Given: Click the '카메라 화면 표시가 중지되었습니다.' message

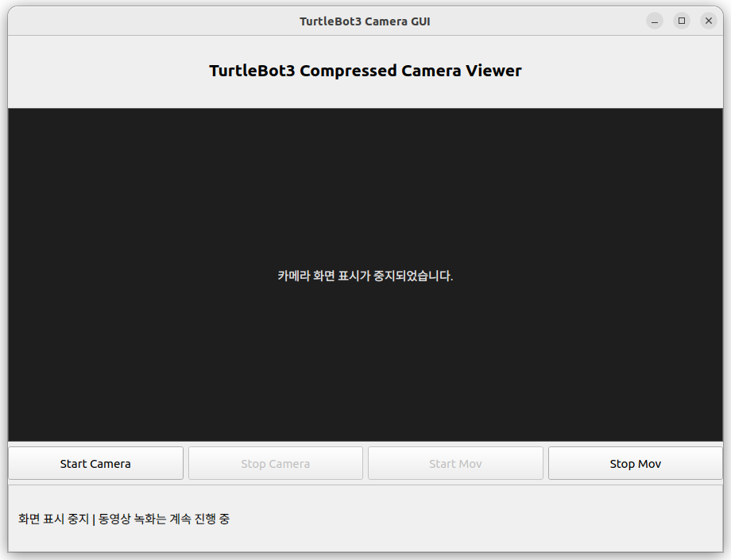Looking at the screenshot, I should tap(365, 276).
